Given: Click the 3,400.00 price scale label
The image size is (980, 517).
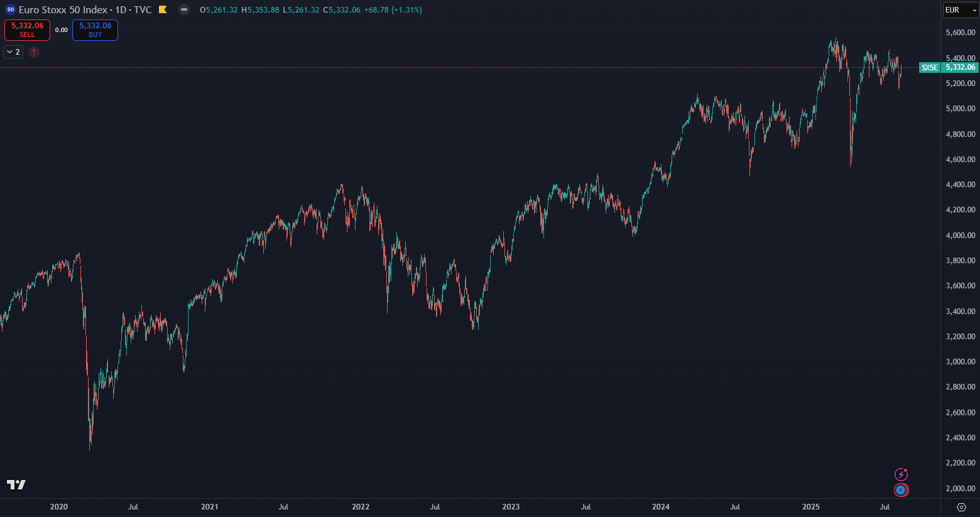Looking at the screenshot, I should pos(961,312).
